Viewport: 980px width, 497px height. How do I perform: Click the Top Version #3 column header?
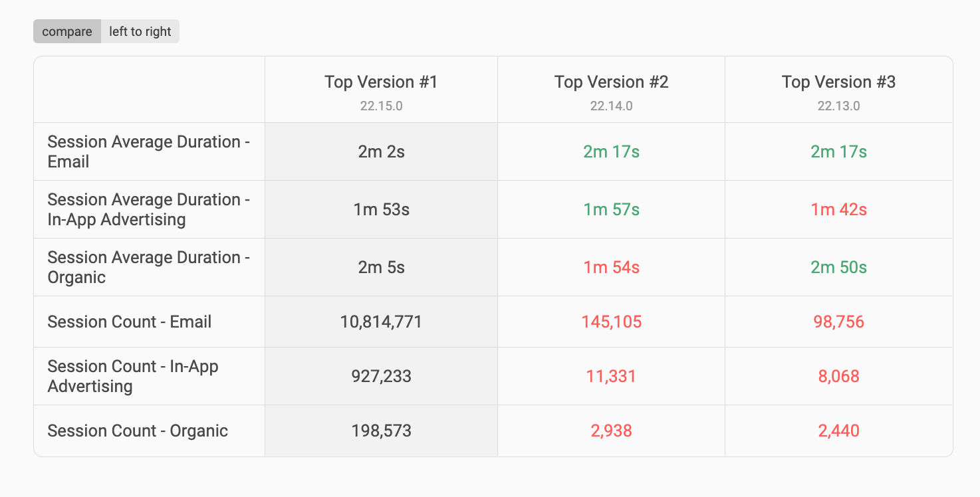838,82
